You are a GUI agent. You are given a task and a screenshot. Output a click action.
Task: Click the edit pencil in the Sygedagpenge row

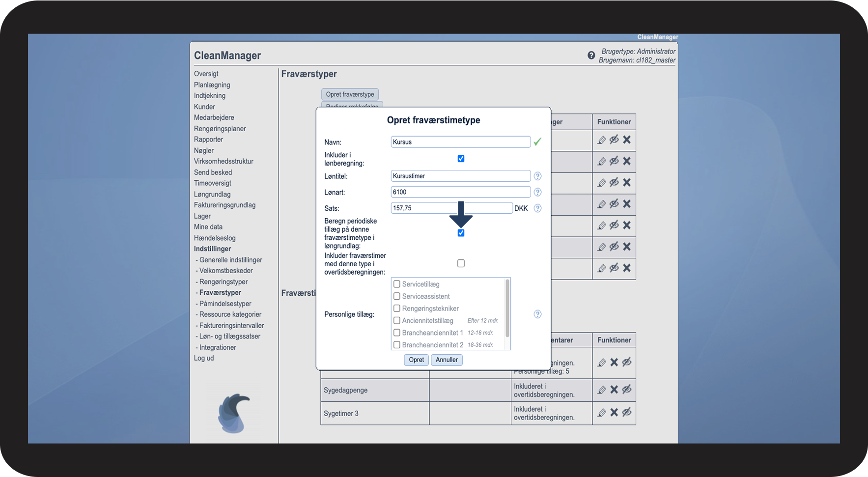[x=602, y=390]
